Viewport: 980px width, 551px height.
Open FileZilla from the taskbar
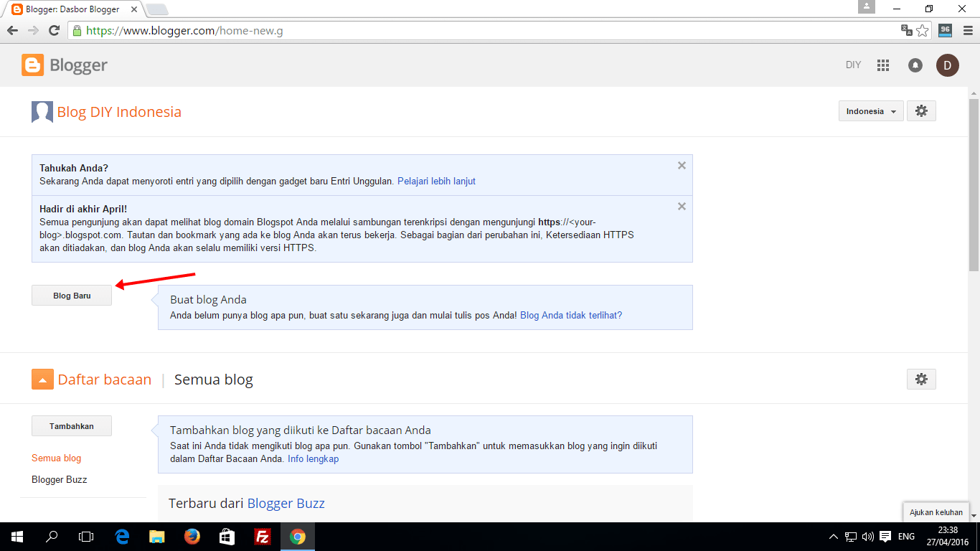(262, 537)
